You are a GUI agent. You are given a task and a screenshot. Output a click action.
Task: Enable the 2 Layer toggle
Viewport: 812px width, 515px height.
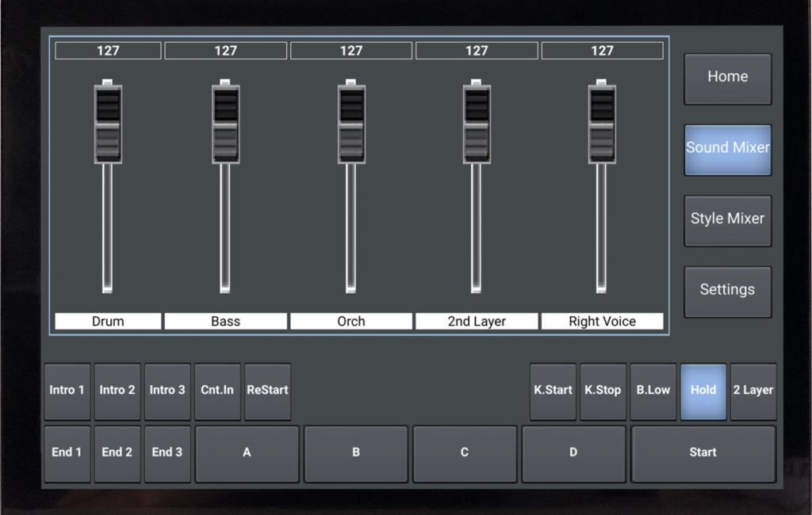coord(753,391)
